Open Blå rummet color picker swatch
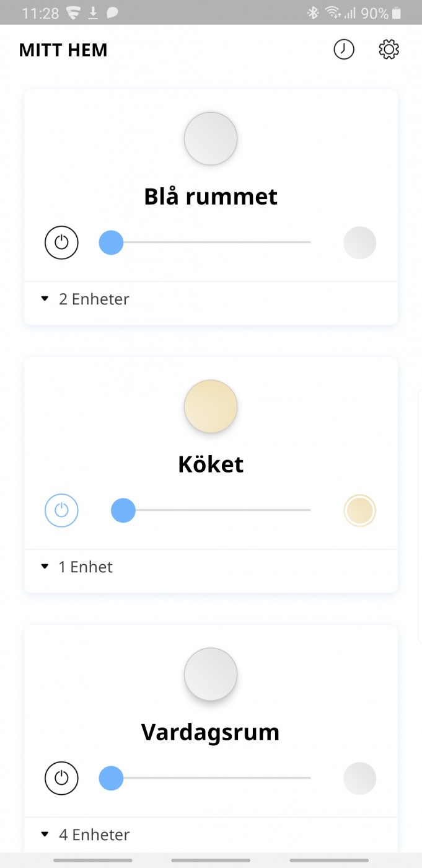 (x=359, y=242)
